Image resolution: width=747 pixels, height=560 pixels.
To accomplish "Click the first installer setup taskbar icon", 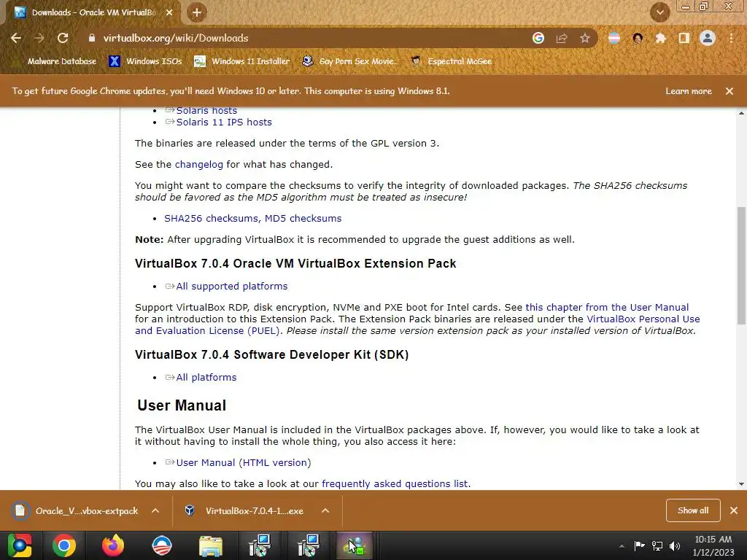I will pyautogui.click(x=260, y=545).
